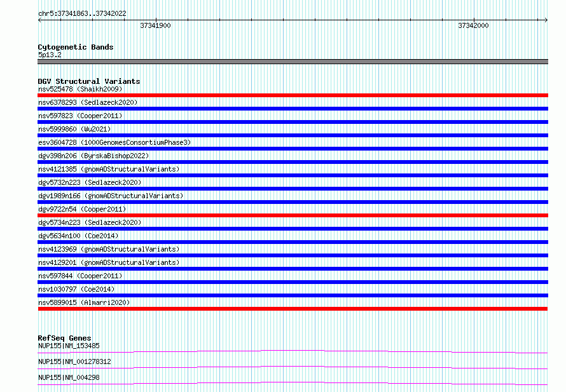Image resolution: width=566 pixels, height=392 pixels.
Task: Open the RefSeq Genes track title
Action: pyautogui.click(x=64, y=338)
